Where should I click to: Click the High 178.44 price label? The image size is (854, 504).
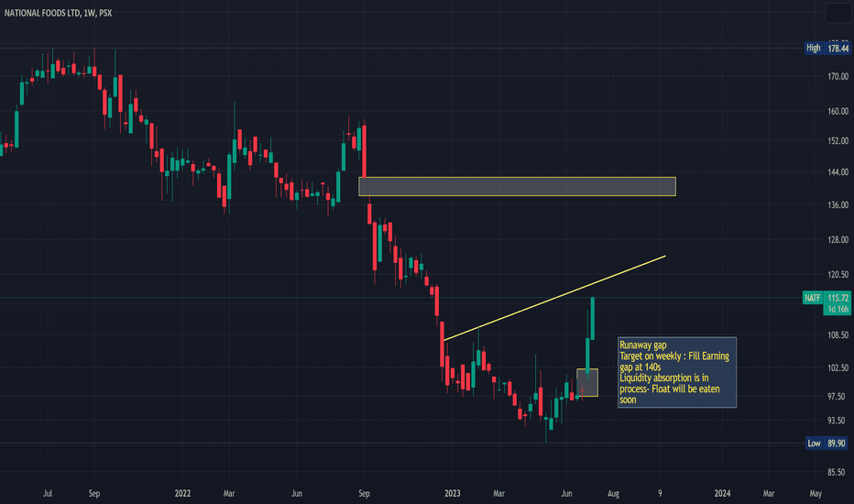[827, 49]
